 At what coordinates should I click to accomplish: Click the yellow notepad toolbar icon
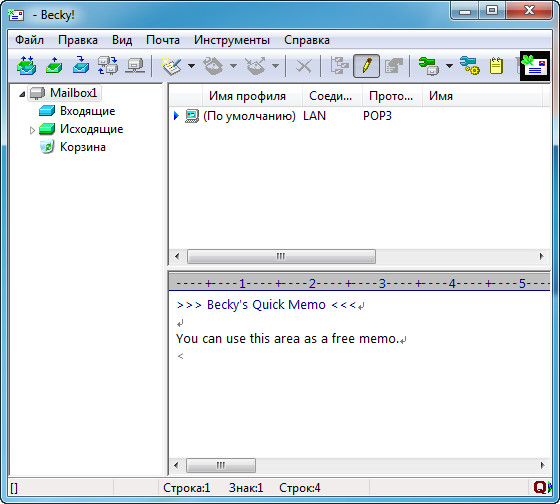tap(496, 66)
